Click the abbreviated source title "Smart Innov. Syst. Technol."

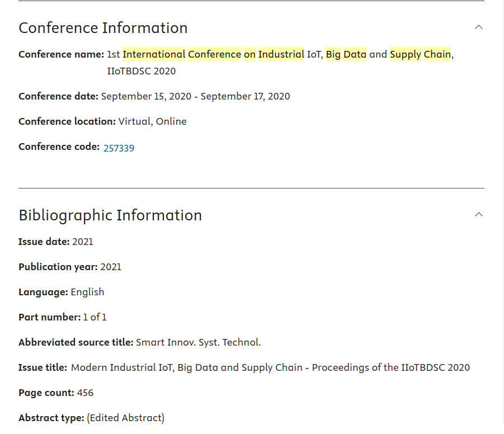(198, 342)
